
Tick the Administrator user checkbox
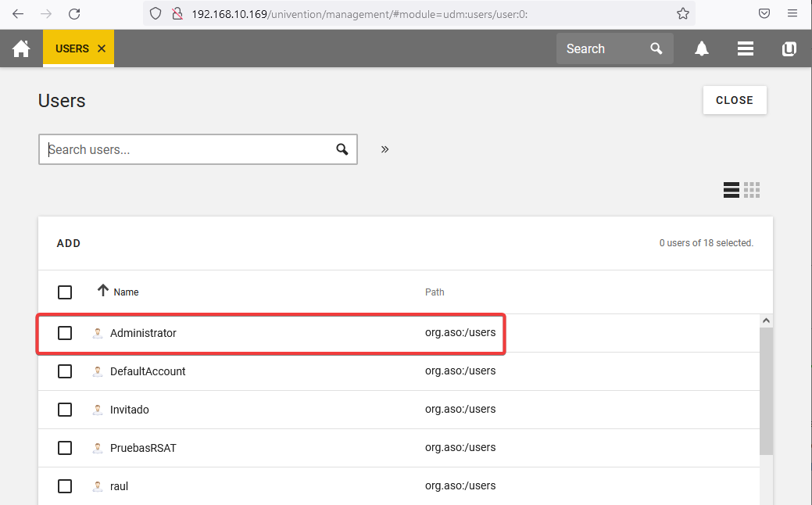coord(65,333)
